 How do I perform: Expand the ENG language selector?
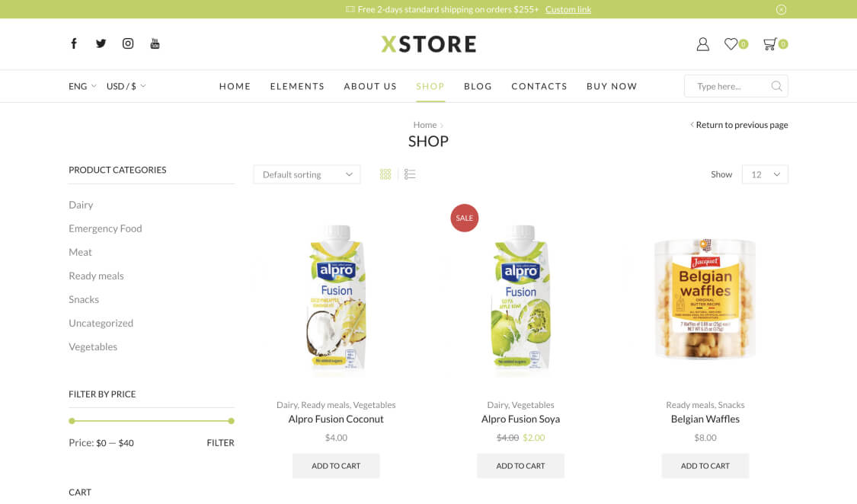82,86
